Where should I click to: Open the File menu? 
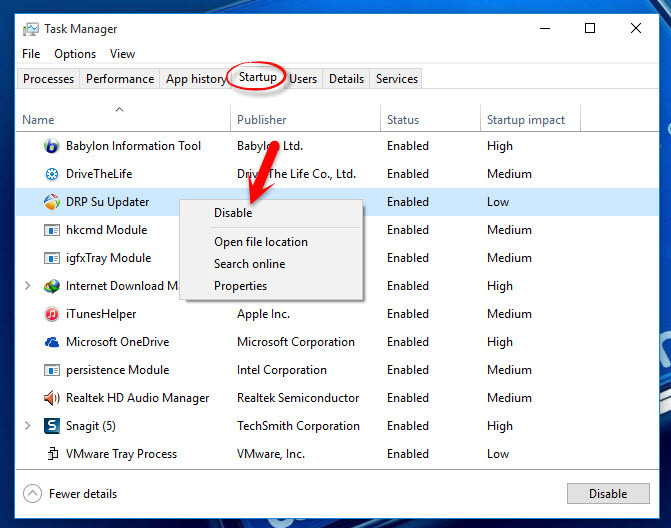click(31, 54)
